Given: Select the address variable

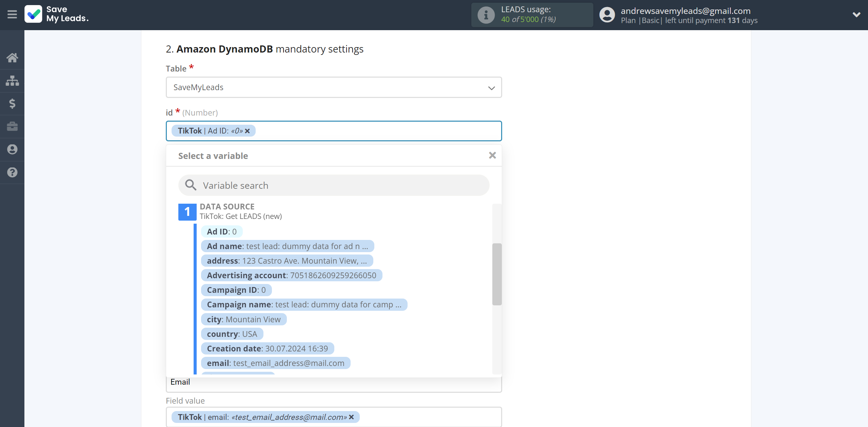Looking at the screenshot, I should coord(287,261).
